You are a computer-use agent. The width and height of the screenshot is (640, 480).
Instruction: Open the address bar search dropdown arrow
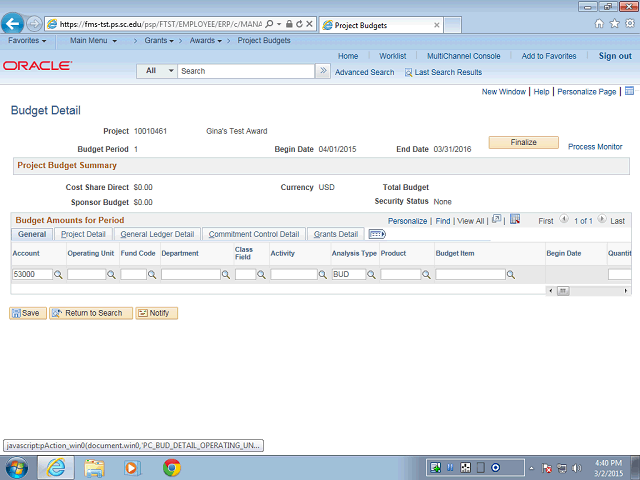[279, 24]
